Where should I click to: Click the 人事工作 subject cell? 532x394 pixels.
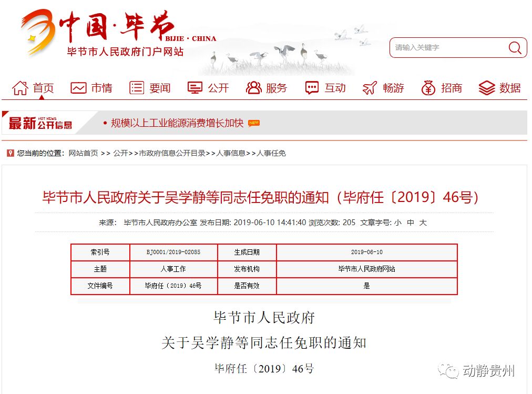173,269
